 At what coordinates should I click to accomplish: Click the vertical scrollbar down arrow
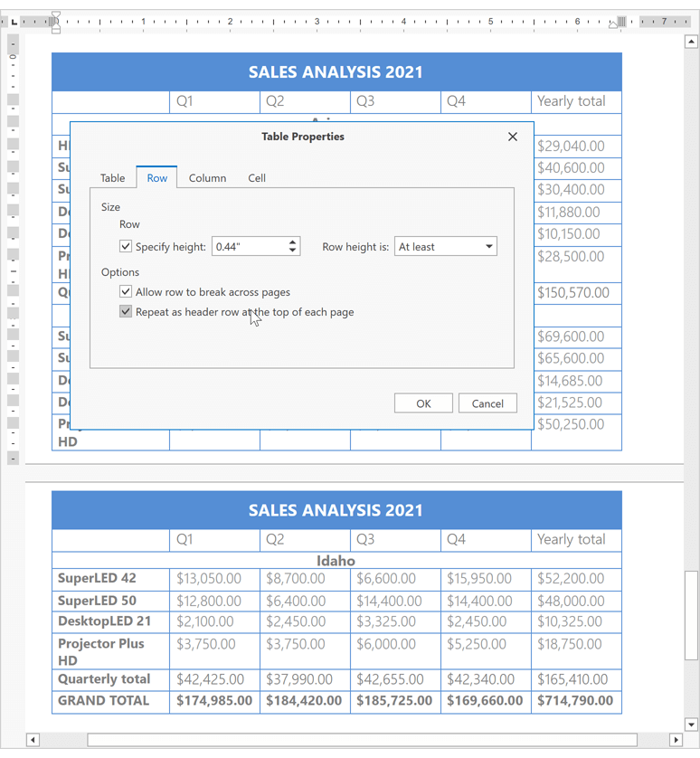(691, 725)
